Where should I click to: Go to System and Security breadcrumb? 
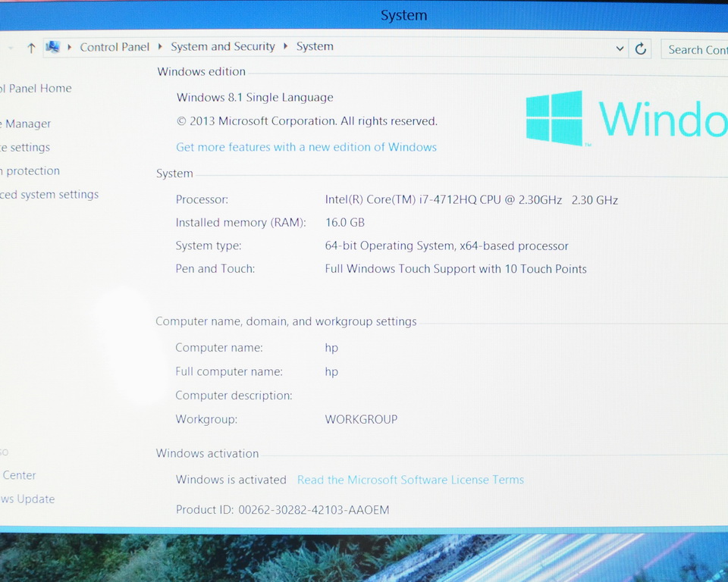pos(223,46)
